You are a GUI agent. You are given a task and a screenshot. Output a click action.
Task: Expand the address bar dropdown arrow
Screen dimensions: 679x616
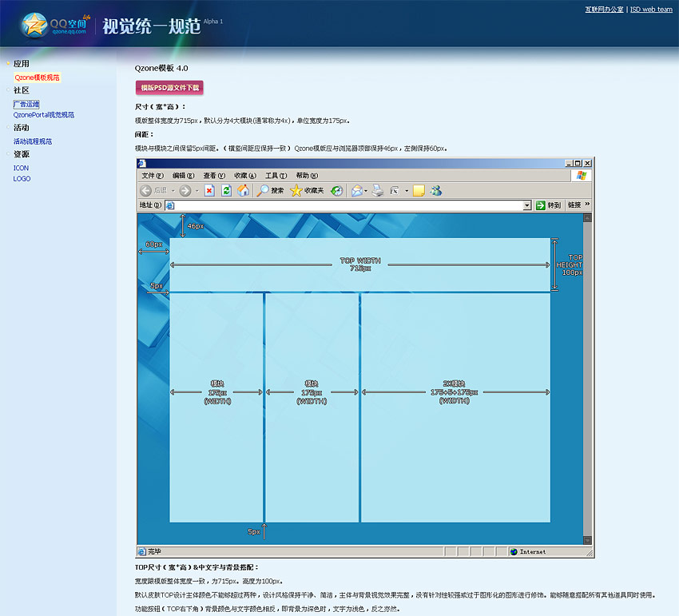(x=527, y=205)
